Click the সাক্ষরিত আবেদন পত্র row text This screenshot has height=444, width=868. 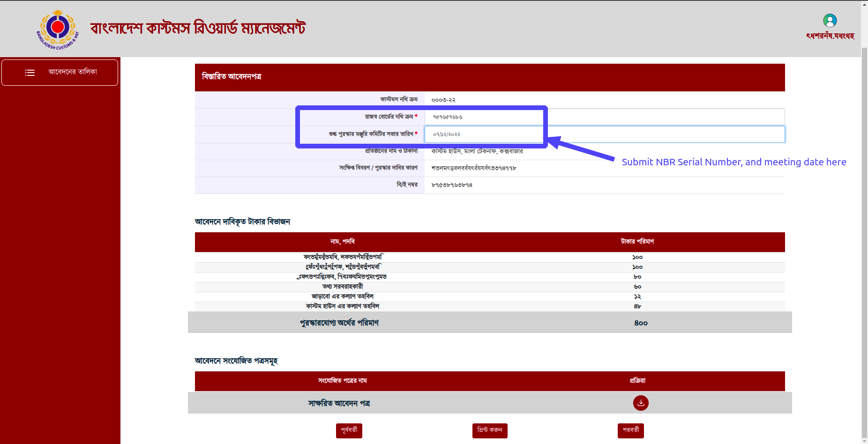(x=339, y=403)
